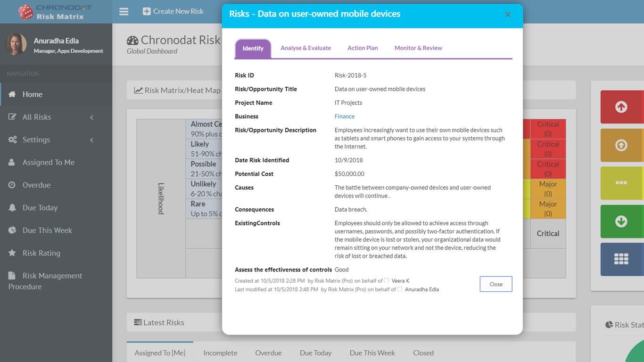This screenshot has height=362, width=644.
Task: Go to the Monitor & Review tab
Action: click(x=418, y=48)
